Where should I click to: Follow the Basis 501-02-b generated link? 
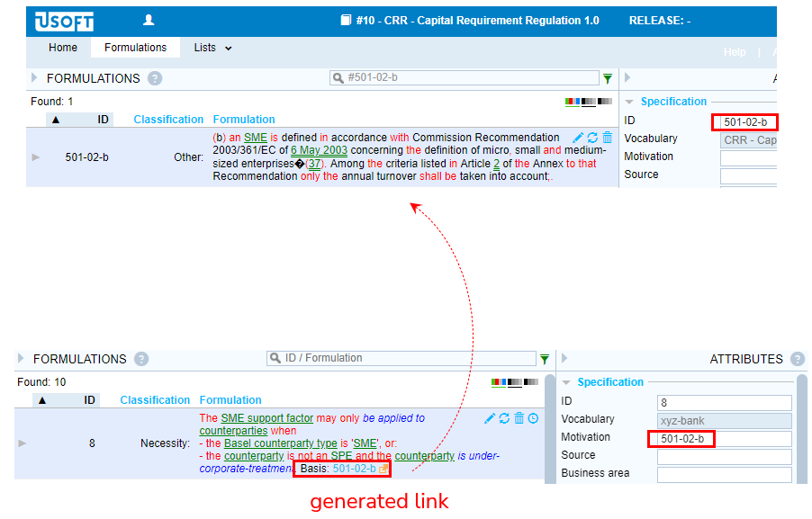355,469
